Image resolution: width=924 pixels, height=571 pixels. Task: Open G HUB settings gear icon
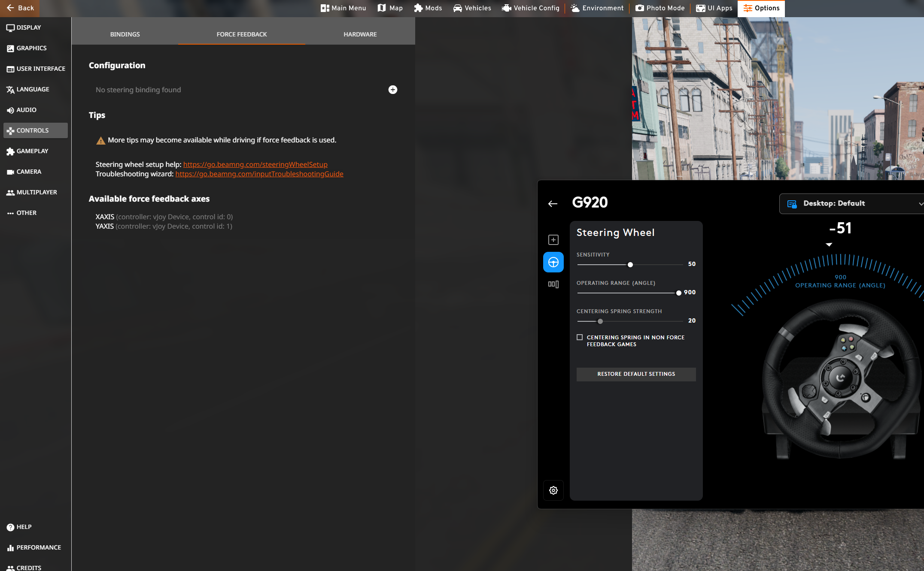(x=553, y=490)
